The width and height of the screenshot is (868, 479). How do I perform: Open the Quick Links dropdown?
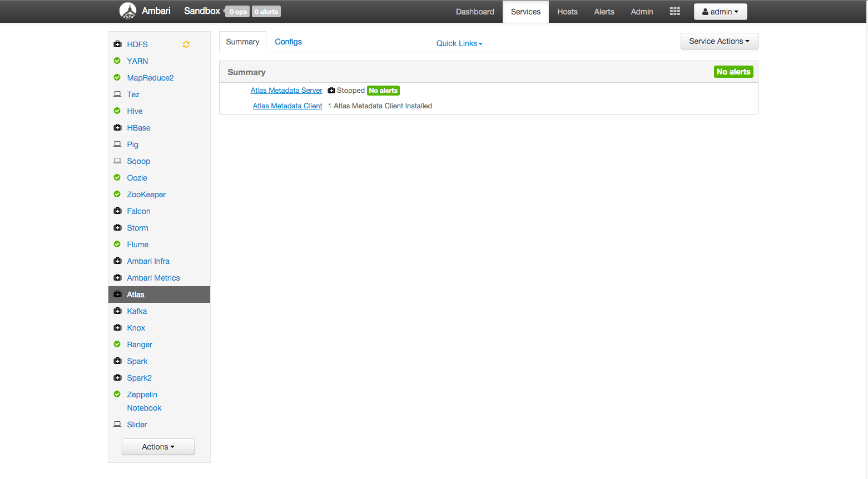click(x=459, y=43)
